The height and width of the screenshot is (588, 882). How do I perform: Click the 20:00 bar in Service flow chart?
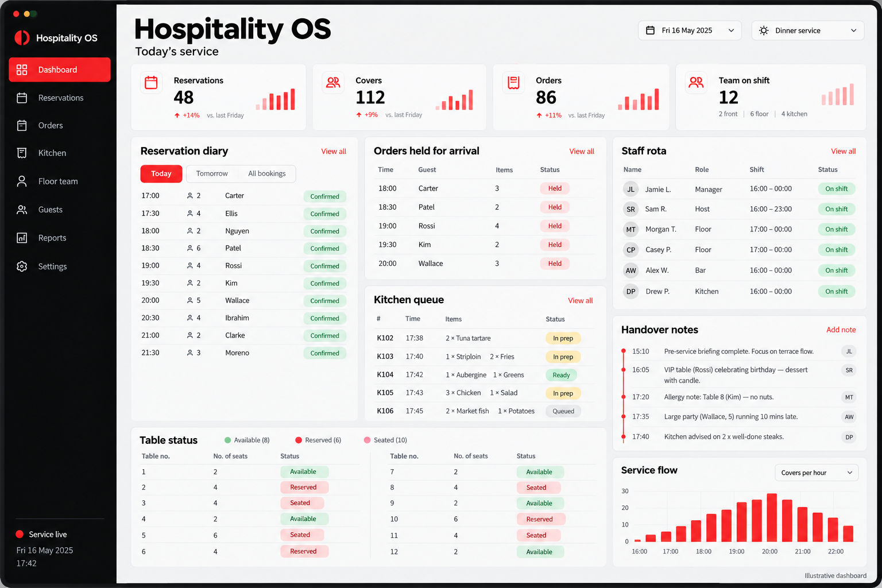(772, 517)
